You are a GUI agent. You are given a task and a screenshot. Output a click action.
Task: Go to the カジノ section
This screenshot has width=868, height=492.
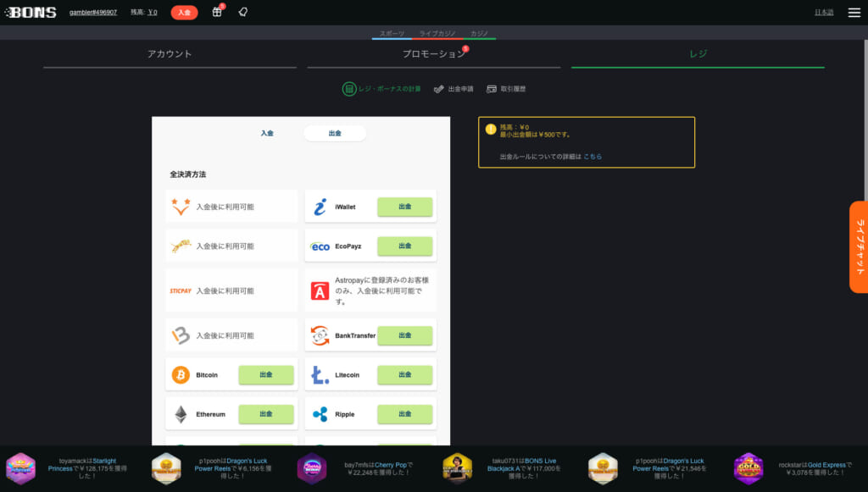point(480,33)
